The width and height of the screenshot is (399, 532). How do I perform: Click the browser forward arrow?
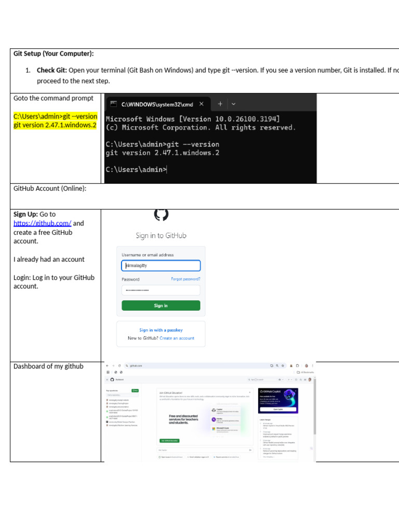(x=113, y=366)
